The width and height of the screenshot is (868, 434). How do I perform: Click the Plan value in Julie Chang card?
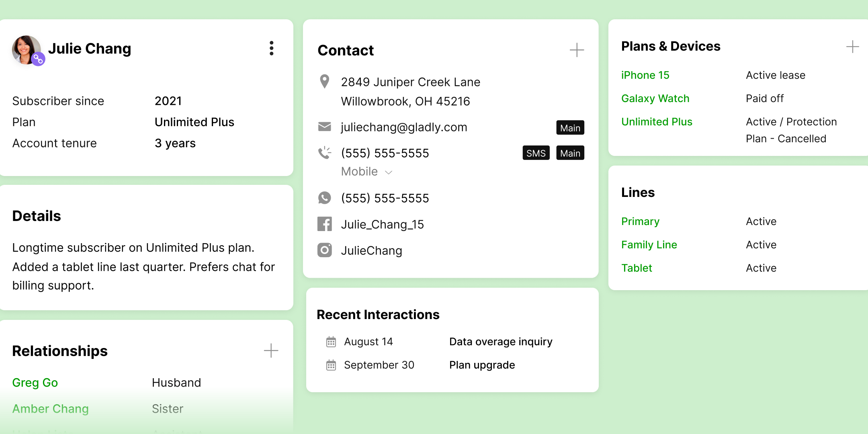coord(194,122)
